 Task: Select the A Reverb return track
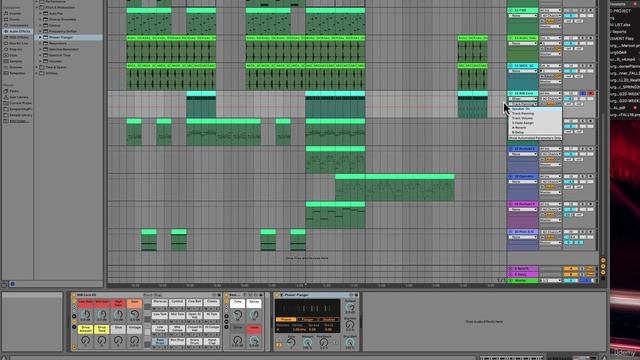[524, 269]
